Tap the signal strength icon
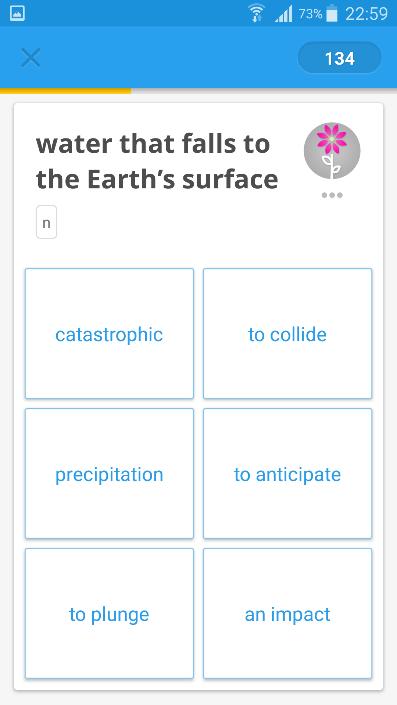Image resolution: width=397 pixels, height=705 pixels. coord(283,14)
